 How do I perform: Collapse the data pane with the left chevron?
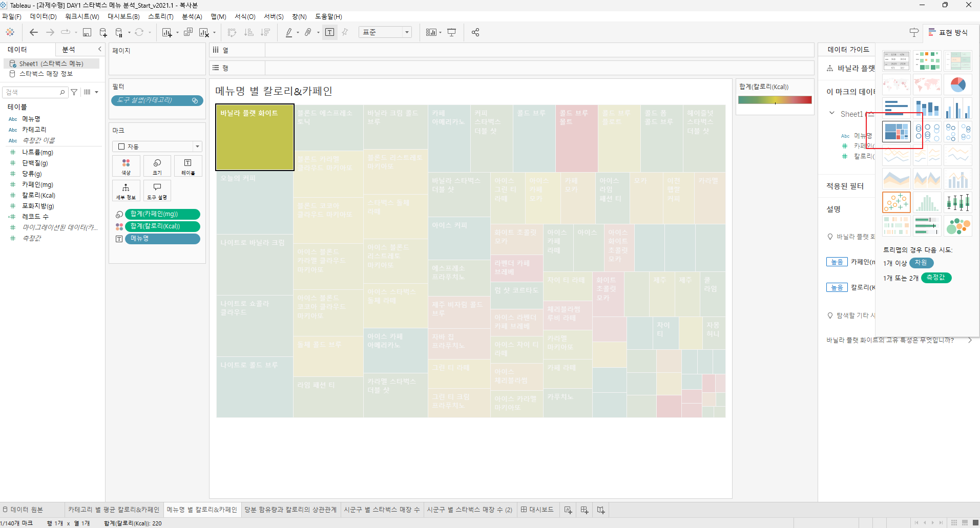(100, 49)
